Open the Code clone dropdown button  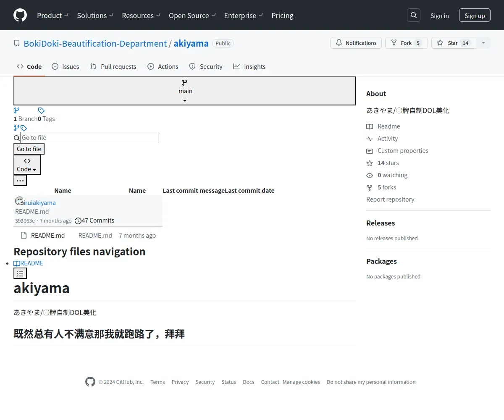(27, 165)
